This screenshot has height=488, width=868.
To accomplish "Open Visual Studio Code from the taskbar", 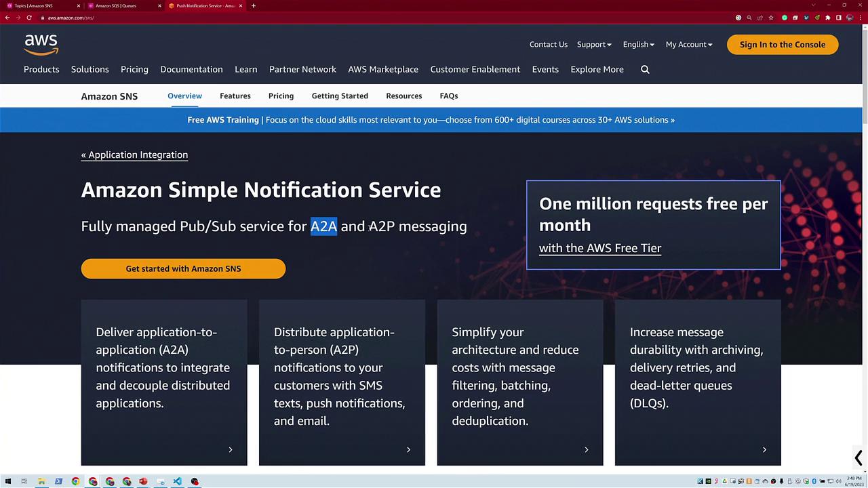I will point(177,481).
